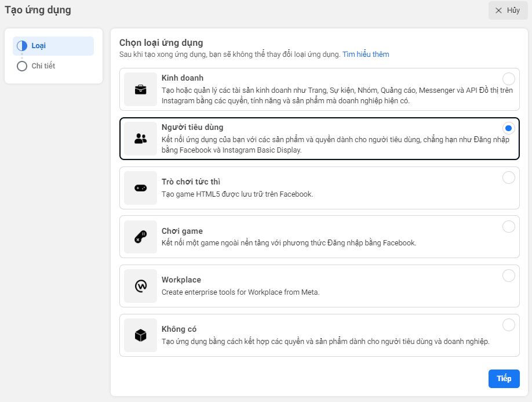Click the game controller icon for Chơi game
Viewport: 532px width, 402px height.
pos(140,237)
